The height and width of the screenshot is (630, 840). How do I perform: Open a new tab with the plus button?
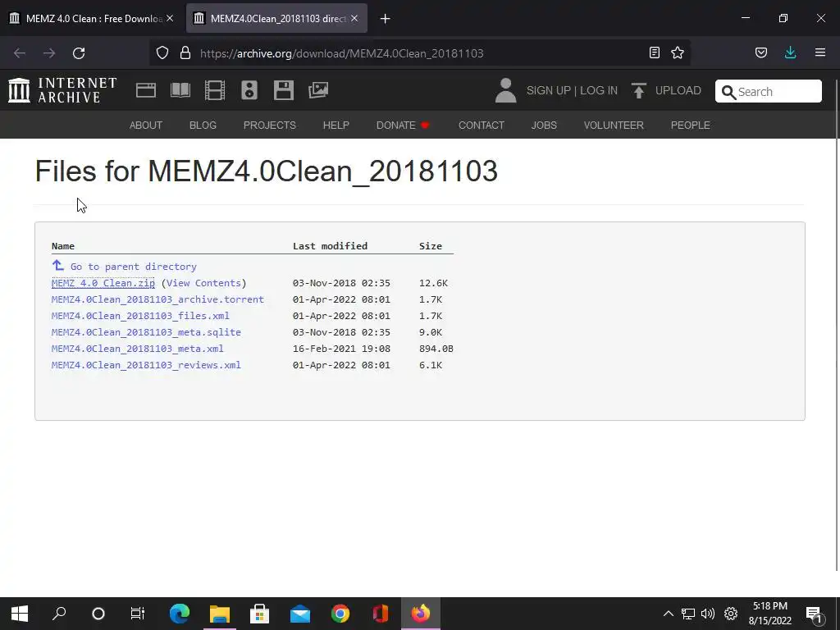385,19
